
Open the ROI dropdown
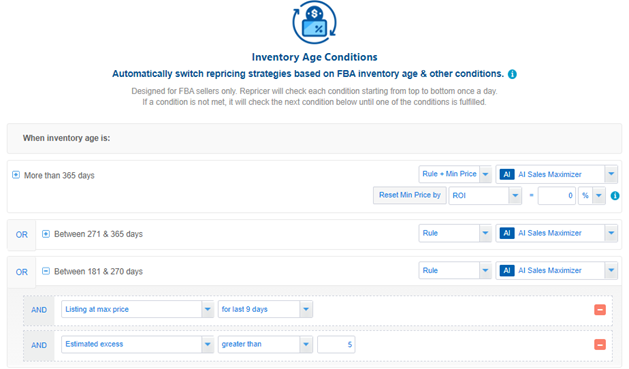tap(485, 196)
